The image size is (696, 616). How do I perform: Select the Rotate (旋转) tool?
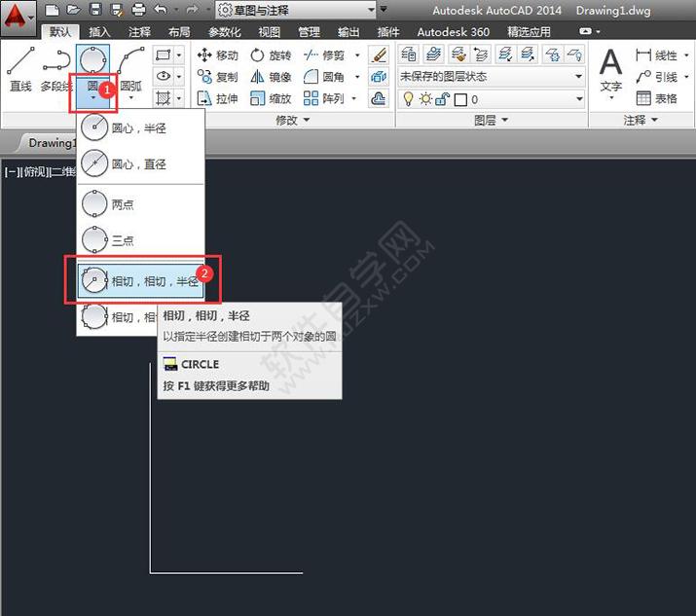(x=271, y=55)
